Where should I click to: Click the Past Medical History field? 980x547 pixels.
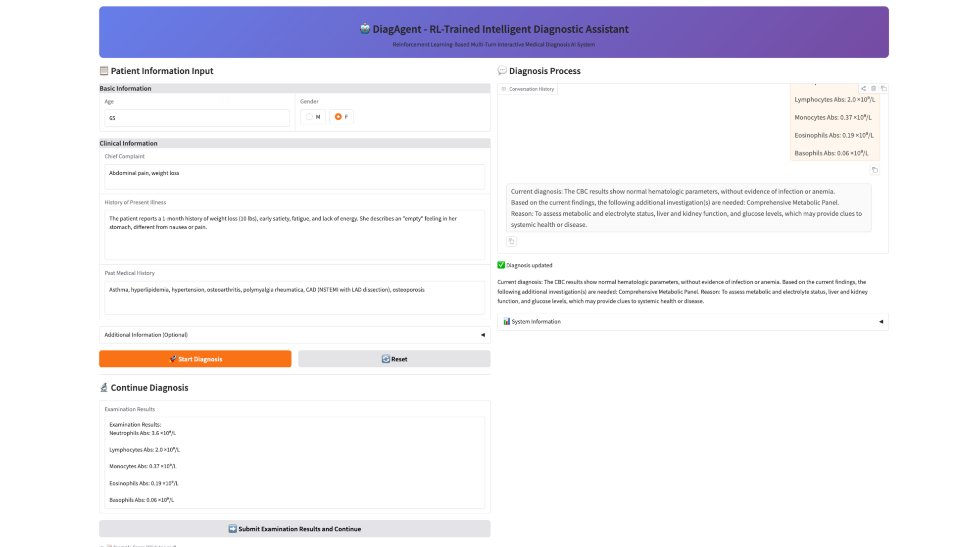[x=294, y=297]
